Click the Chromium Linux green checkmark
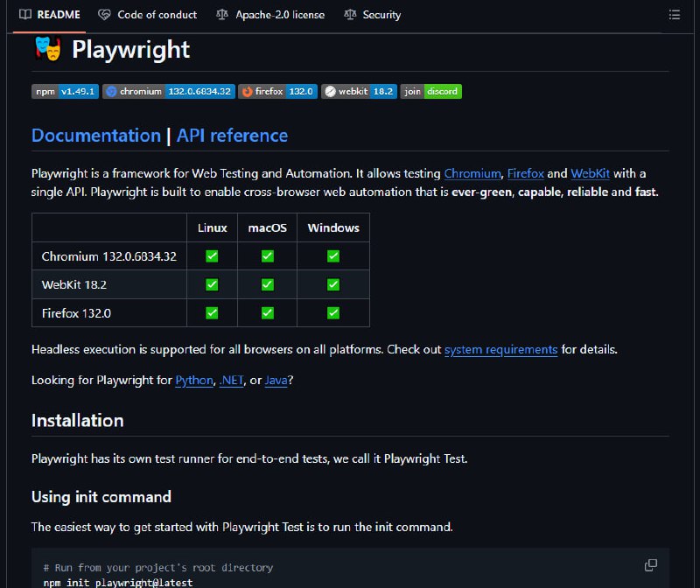This screenshot has width=700, height=588. (x=212, y=256)
